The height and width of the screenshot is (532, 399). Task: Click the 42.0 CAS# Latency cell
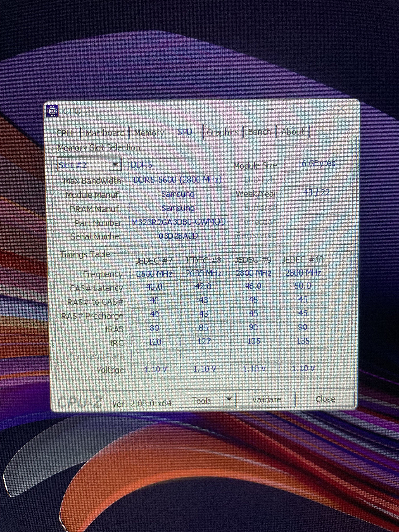[203, 286]
